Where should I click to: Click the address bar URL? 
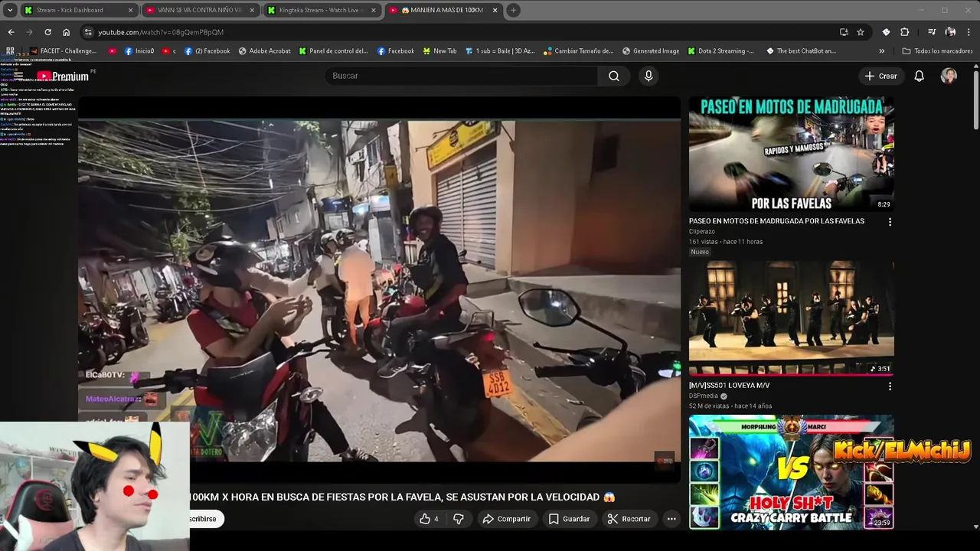161,32
